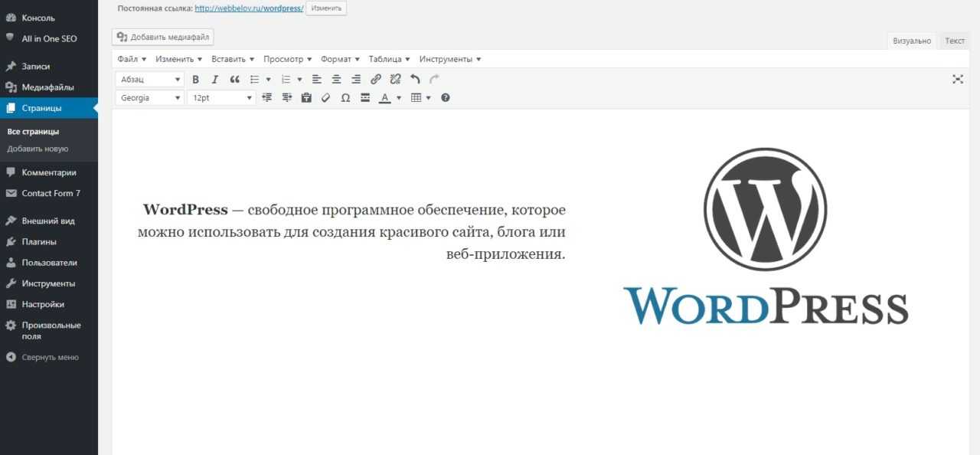
Task: Insert a blockquote
Action: point(234,79)
